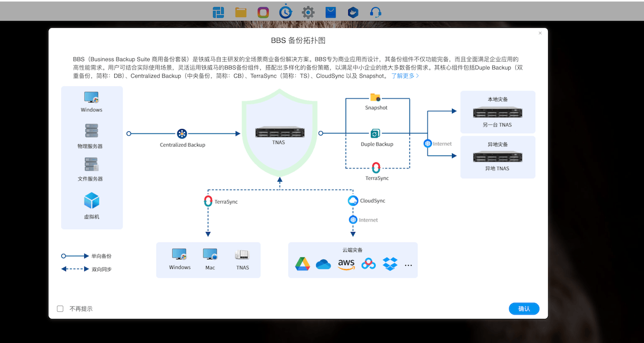Open the Docker app in top dock
The width and height of the screenshot is (644, 343).
(353, 12)
